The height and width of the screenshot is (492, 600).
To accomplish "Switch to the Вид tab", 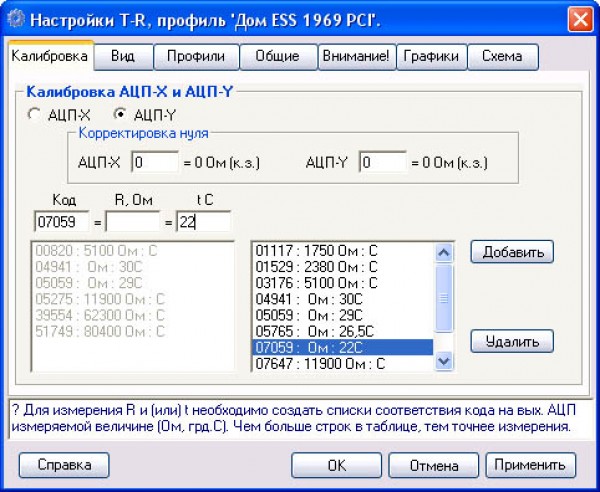I will 123,57.
